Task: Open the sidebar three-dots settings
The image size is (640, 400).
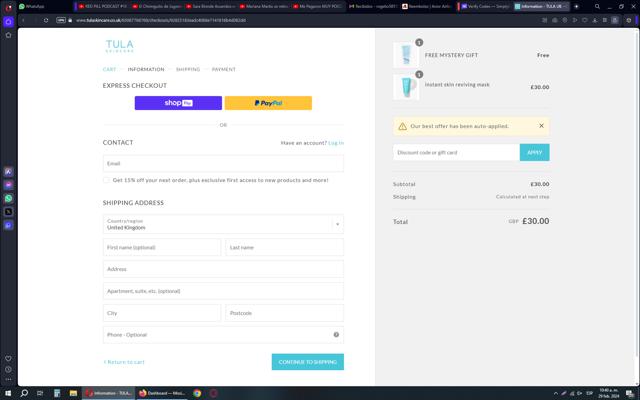Action: (8, 380)
